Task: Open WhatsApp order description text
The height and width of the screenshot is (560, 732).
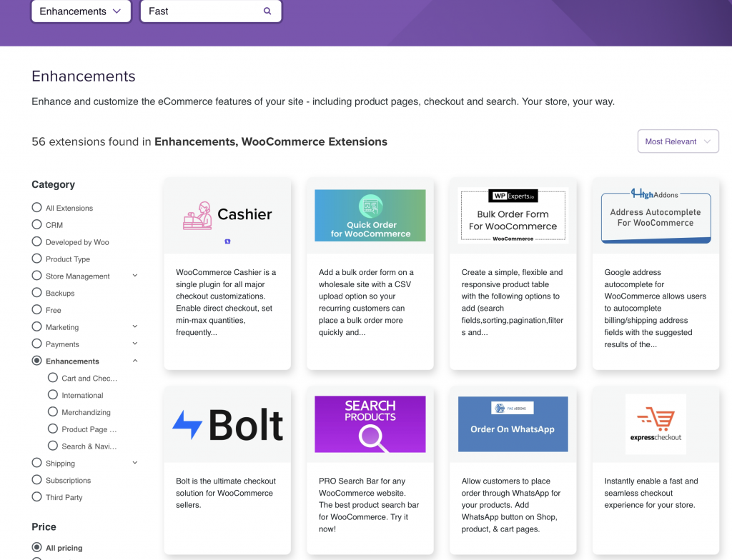Action: (511, 505)
